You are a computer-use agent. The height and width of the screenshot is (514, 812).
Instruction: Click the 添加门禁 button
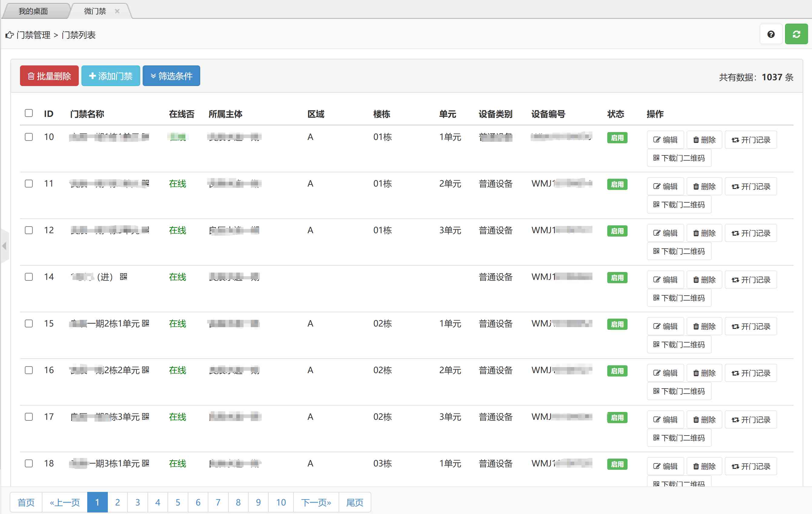click(x=111, y=76)
